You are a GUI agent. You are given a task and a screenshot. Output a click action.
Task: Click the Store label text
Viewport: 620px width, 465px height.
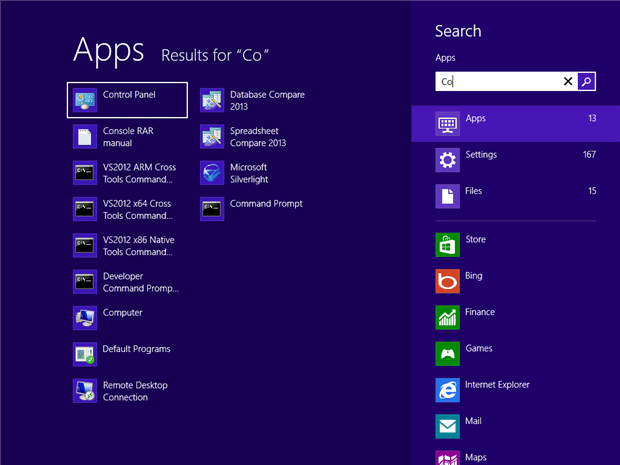tap(475, 239)
